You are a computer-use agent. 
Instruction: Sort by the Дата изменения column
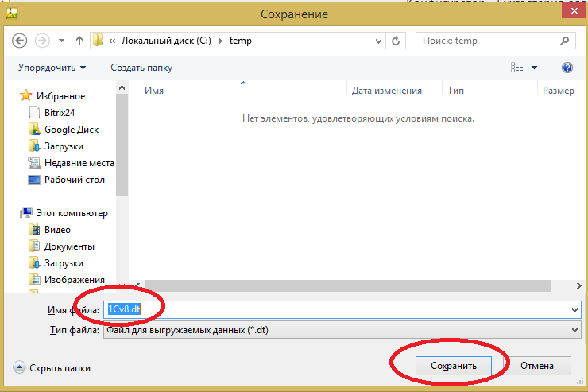[386, 91]
